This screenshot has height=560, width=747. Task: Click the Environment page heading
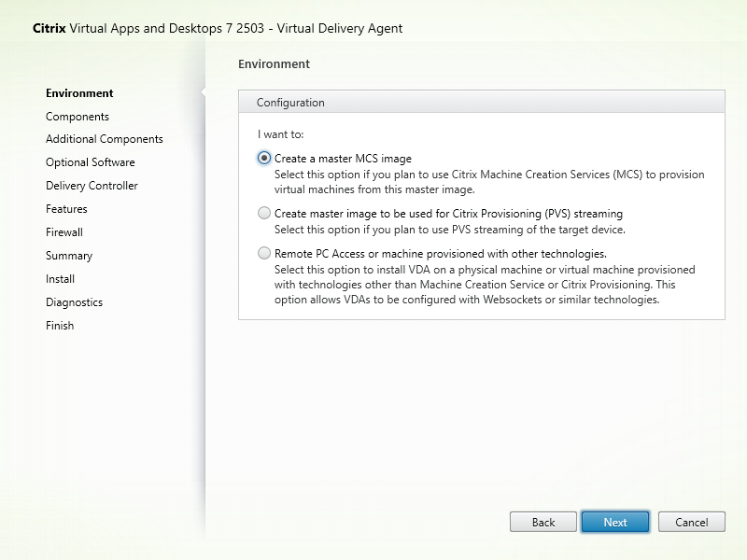(x=274, y=64)
